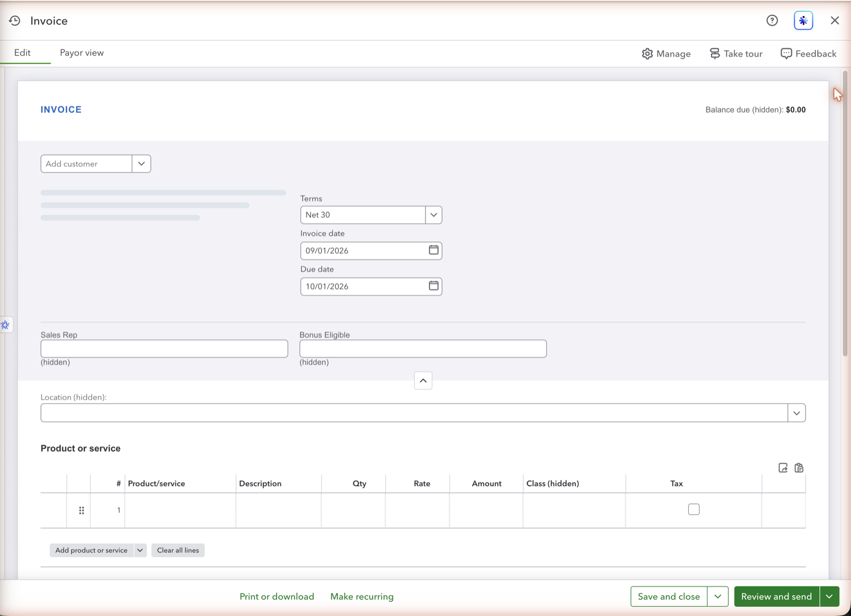Collapse the custom fields section chevron

click(x=423, y=381)
